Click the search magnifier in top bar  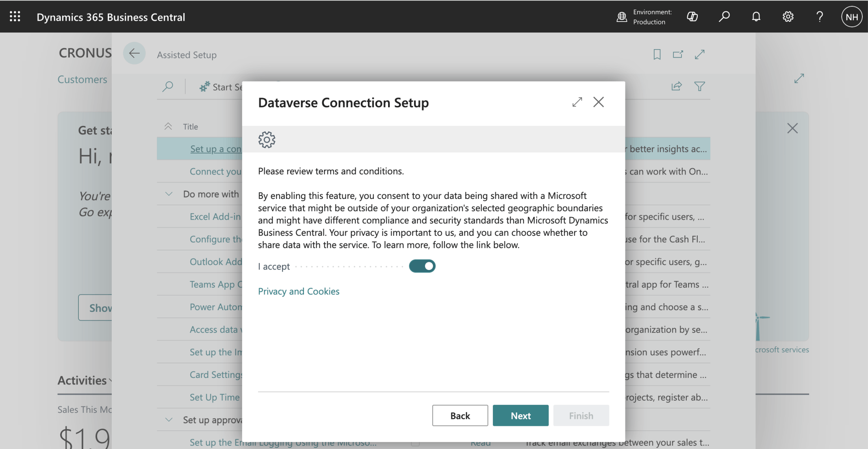tap(724, 17)
